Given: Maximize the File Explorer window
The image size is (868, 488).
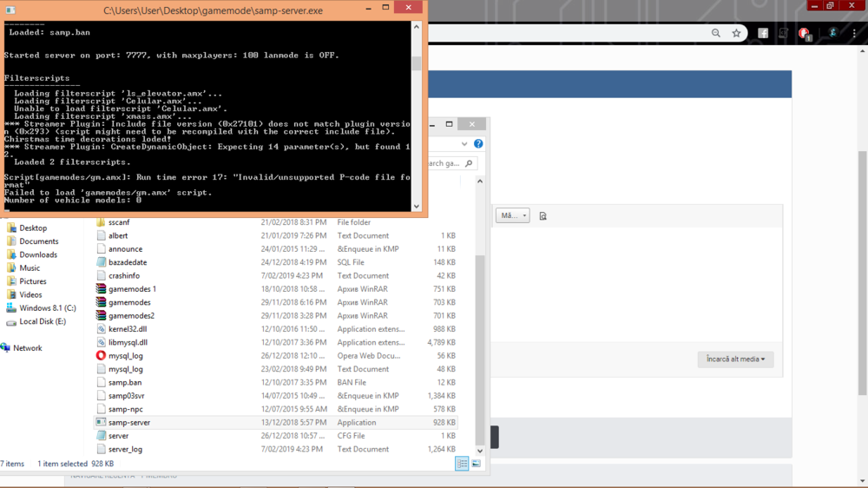Looking at the screenshot, I should pos(450,124).
